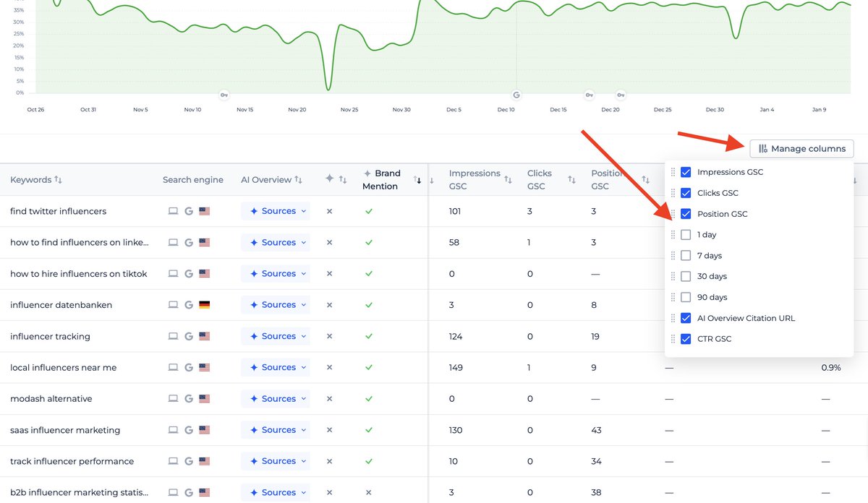The width and height of the screenshot is (868, 503).
Task: Open the Manage columns menu
Action: (x=802, y=149)
